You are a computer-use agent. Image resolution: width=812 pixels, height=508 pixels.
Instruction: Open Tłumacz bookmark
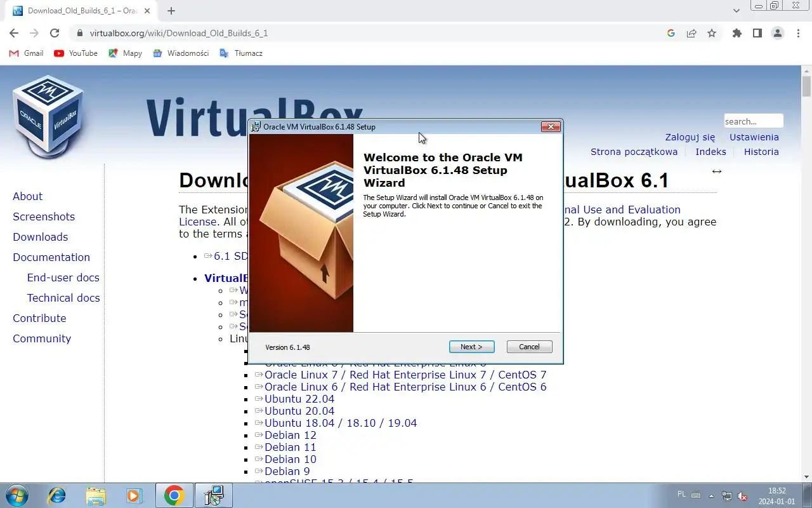(x=240, y=53)
